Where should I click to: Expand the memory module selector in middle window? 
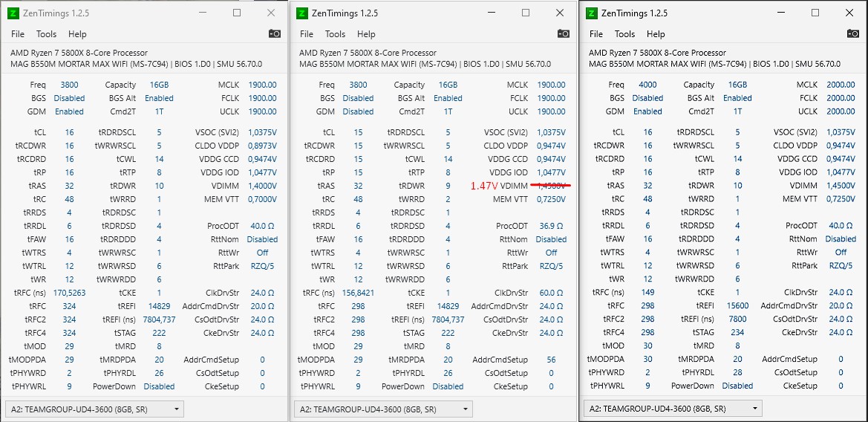coord(384,409)
